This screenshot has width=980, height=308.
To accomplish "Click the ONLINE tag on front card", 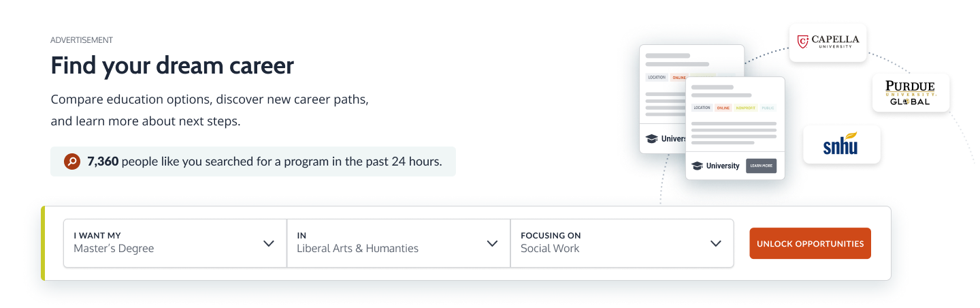I will coord(723,108).
